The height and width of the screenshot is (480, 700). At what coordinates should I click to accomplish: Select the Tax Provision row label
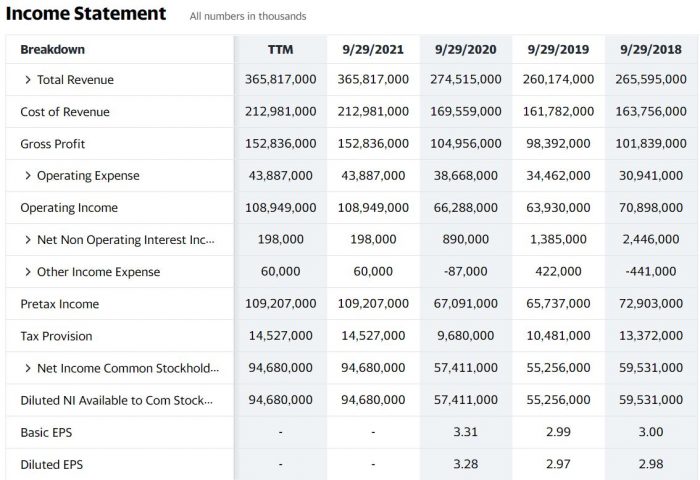pyautogui.click(x=56, y=336)
